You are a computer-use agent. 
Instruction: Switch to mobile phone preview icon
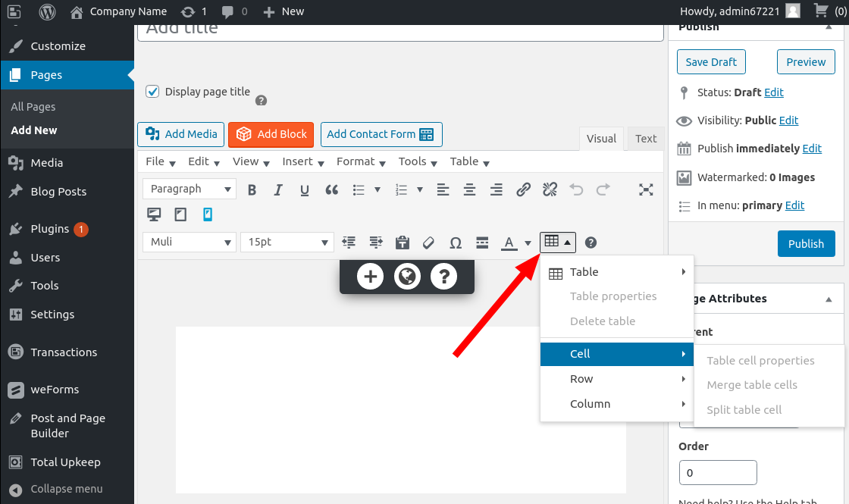(208, 214)
